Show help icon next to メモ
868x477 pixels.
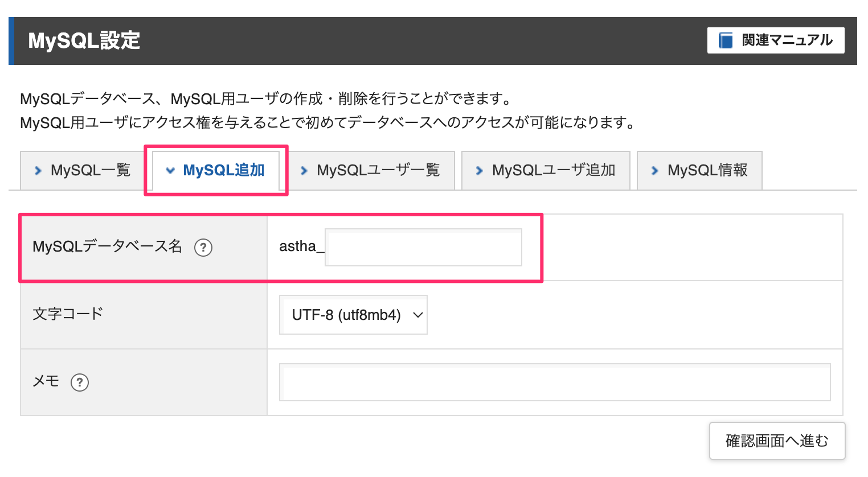pyautogui.click(x=80, y=383)
